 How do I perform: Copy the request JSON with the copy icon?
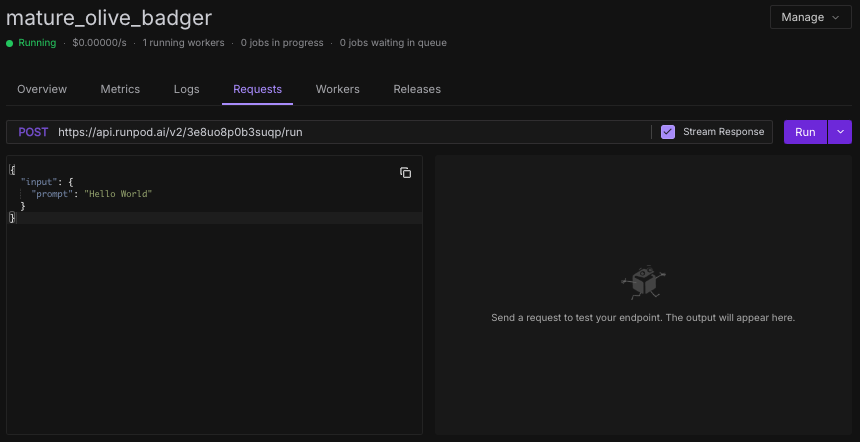(x=405, y=173)
